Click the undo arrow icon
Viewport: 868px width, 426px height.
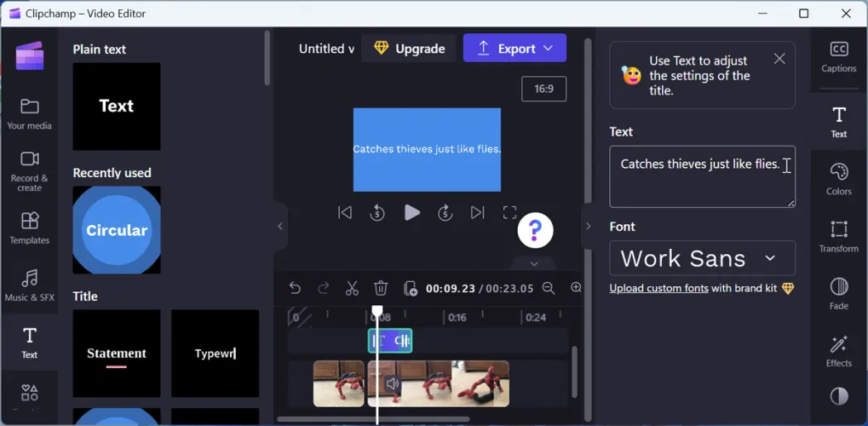tap(295, 289)
